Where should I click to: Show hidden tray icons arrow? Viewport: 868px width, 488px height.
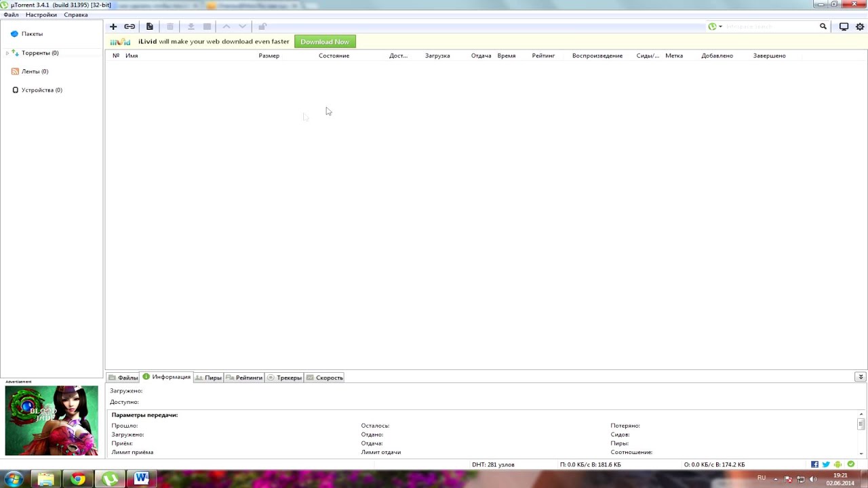pos(776,479)
